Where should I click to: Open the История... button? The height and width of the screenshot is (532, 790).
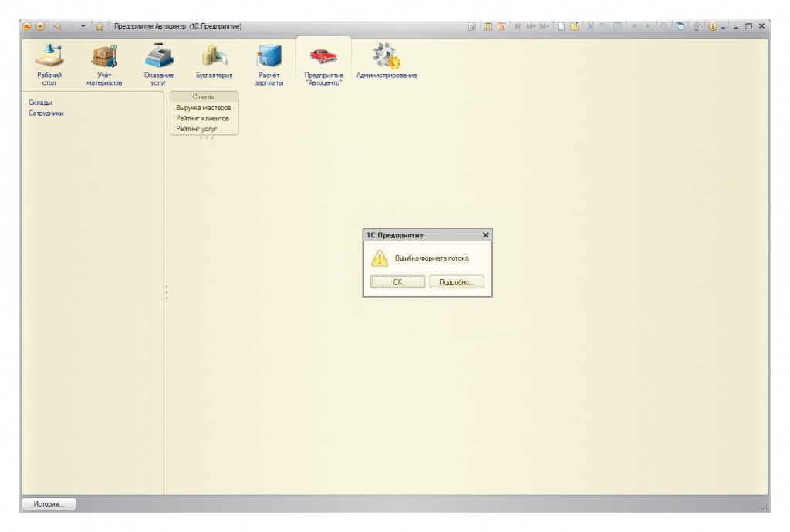click(49, 503)
